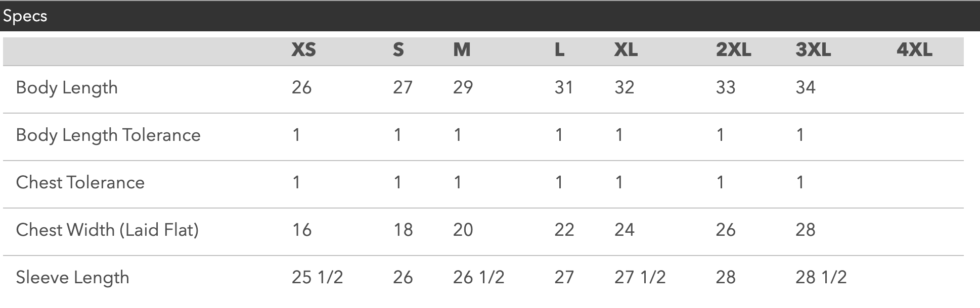The width and height of the screenshot is (980, 308).
Task: Click the 2XL size column header
Action: tap(733, 49)
